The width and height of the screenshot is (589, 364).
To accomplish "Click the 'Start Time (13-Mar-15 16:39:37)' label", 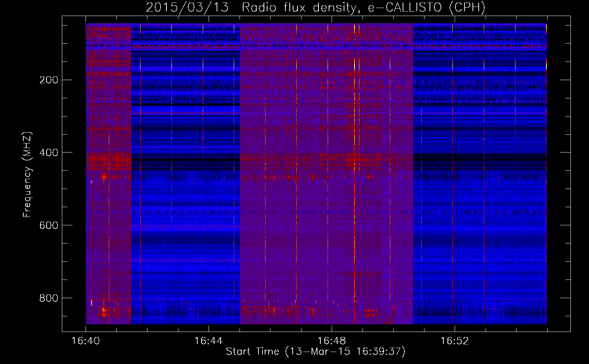I will 316,352.
